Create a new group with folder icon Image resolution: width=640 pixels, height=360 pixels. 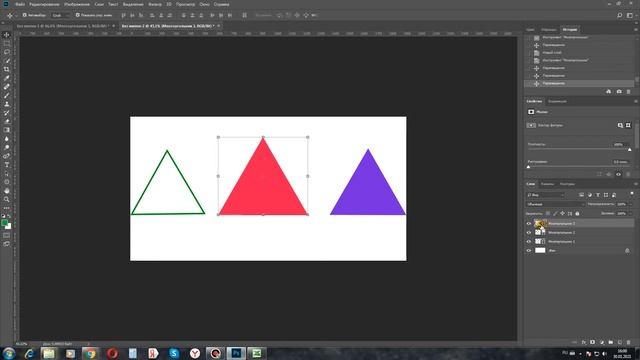[611, 342]
